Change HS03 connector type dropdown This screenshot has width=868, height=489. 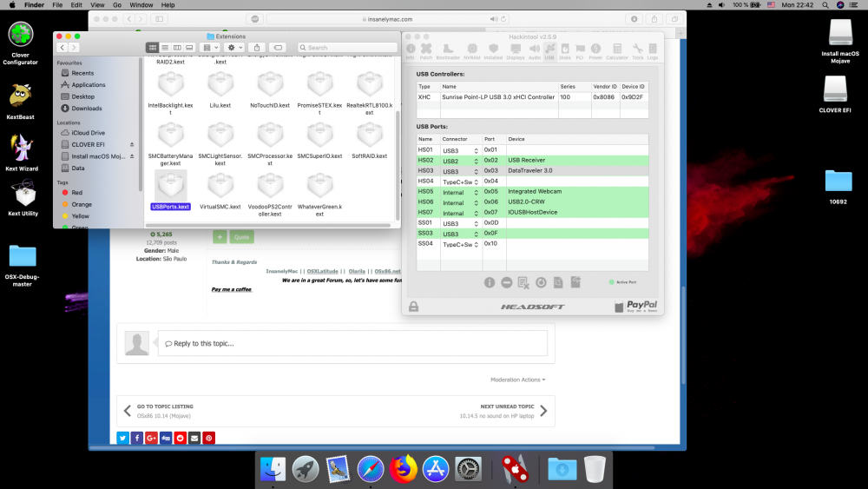461,172
